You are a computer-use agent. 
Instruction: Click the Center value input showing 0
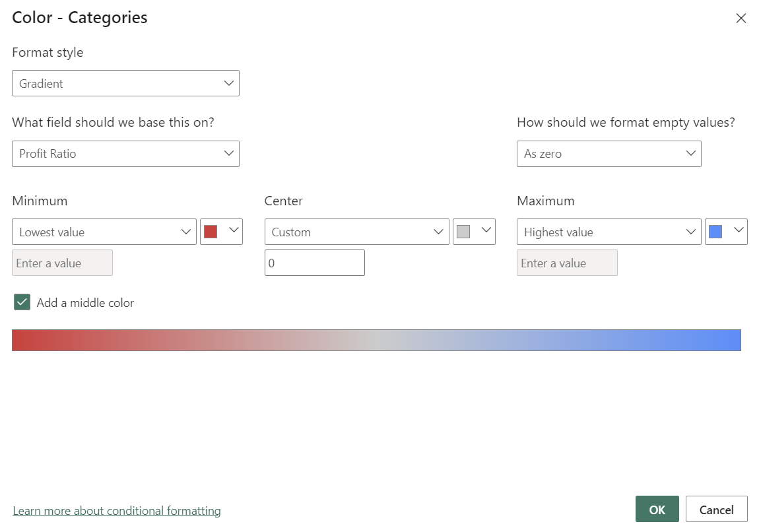point(315,263)
